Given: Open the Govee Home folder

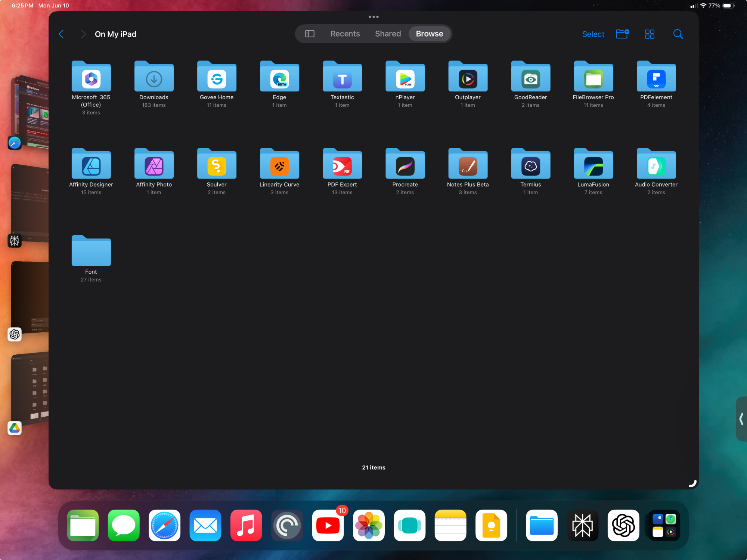Looking at the screenshot, I should (x=217, y=77).
